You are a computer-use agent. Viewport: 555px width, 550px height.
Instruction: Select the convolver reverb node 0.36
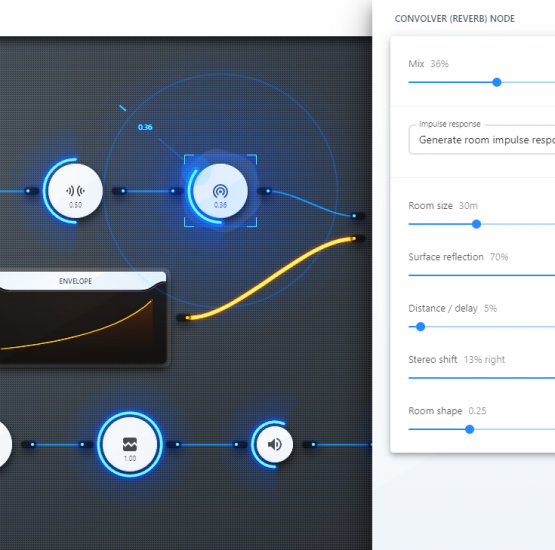click(220, 191)
